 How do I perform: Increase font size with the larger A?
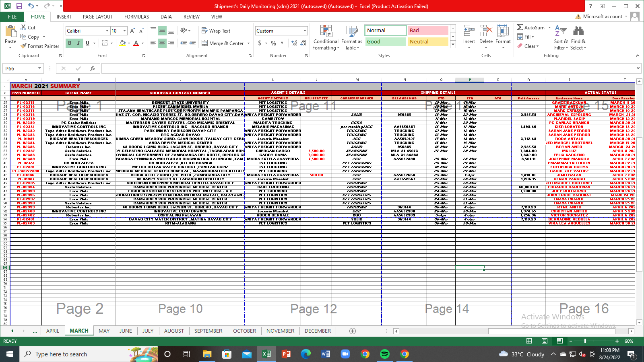click(132, 31)
